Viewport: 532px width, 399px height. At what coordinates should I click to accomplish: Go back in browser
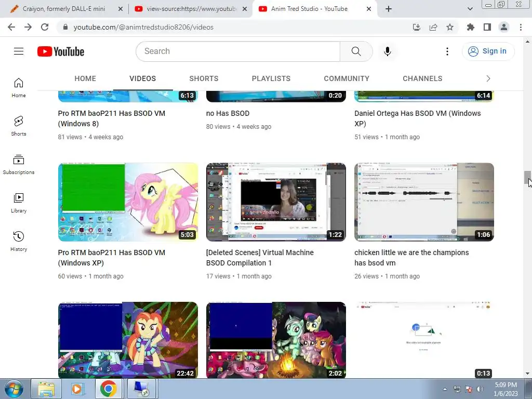11,27
